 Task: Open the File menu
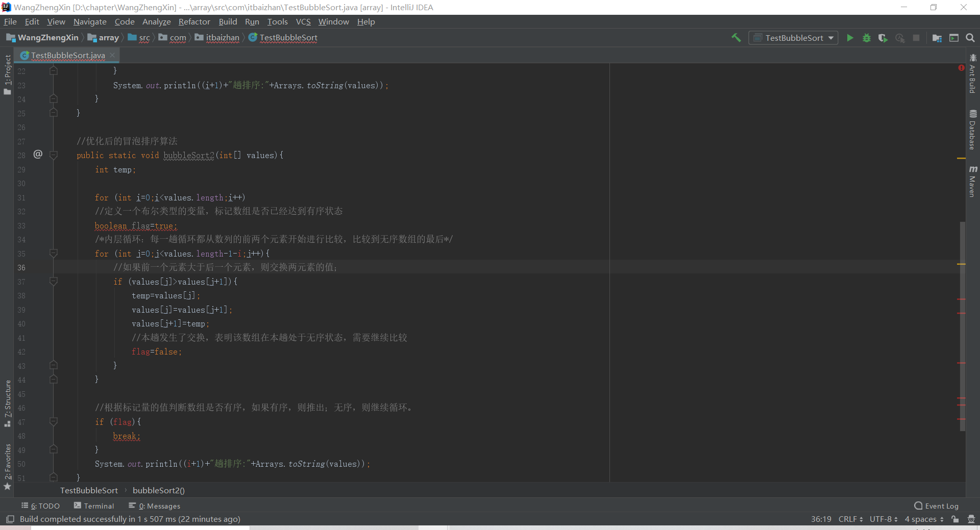tap(10, 21)
